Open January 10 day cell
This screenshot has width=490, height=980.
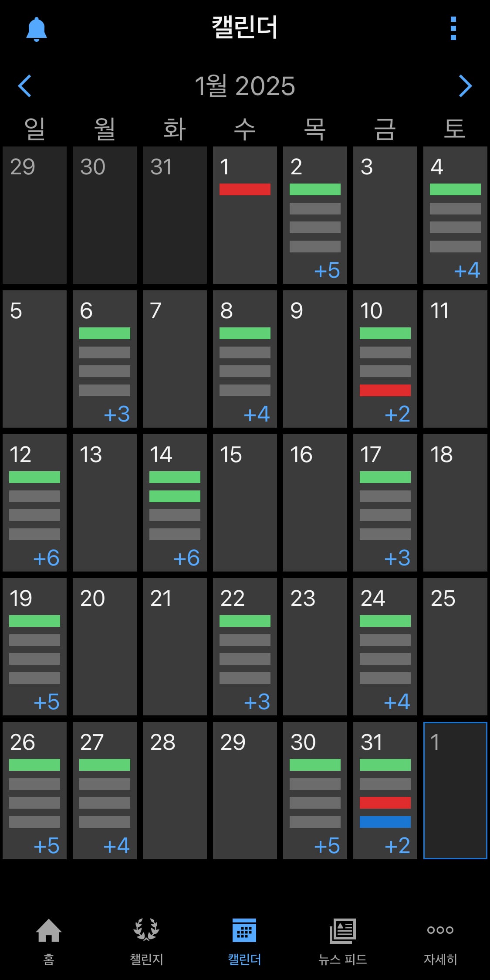click(385, 359)
